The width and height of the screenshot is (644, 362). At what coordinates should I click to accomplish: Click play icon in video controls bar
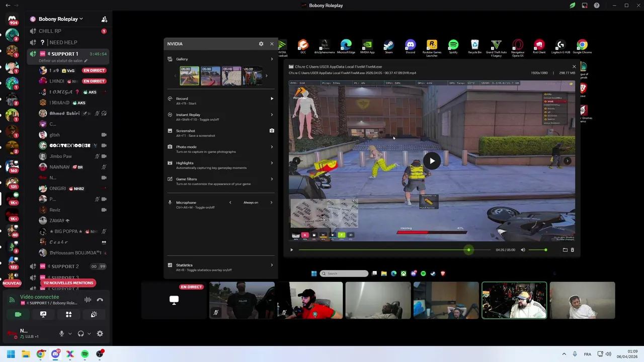coord(291,250)
